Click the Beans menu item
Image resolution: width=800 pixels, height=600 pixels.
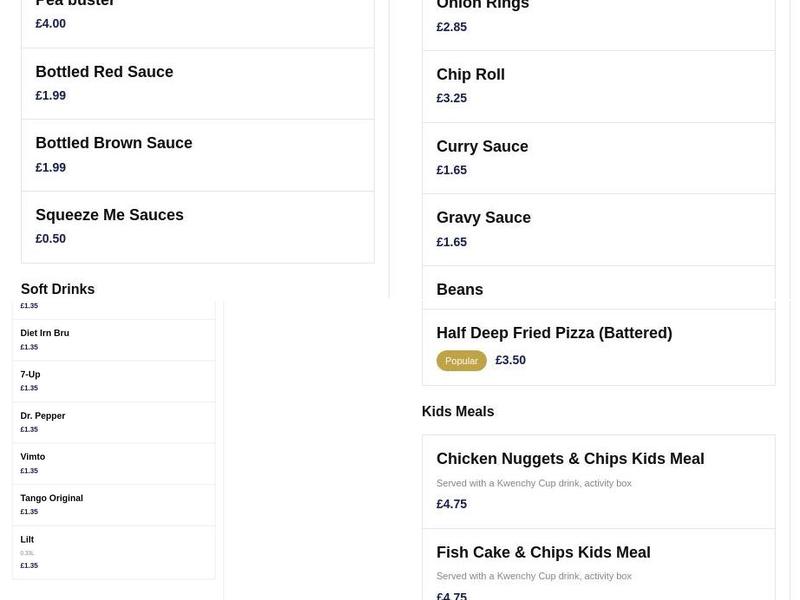[x=459, y=289]
